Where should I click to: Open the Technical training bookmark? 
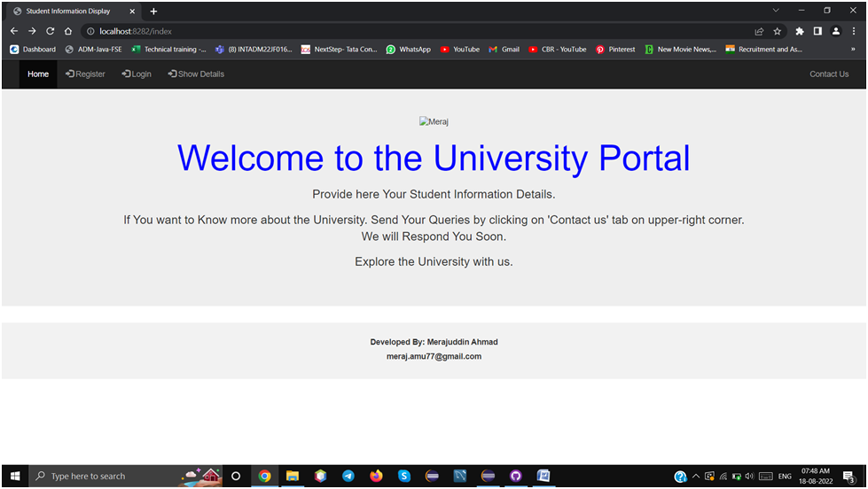[x=168, y=50]
